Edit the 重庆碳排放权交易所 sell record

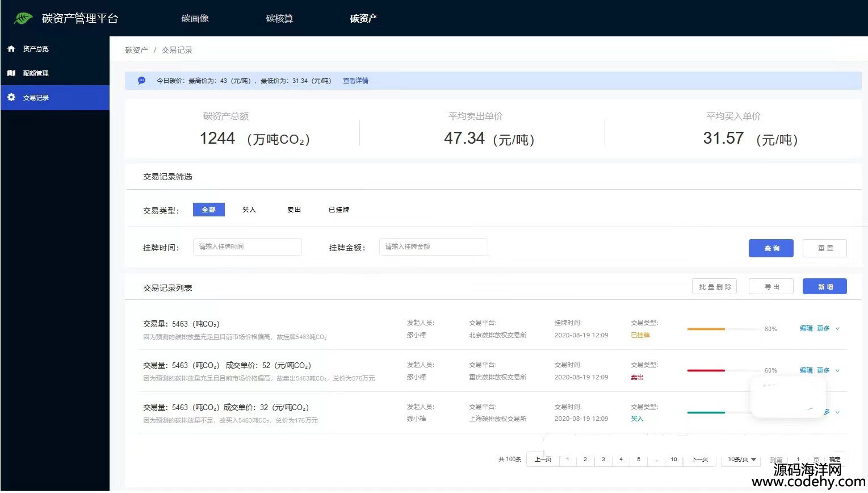click(x=806, y=370)
